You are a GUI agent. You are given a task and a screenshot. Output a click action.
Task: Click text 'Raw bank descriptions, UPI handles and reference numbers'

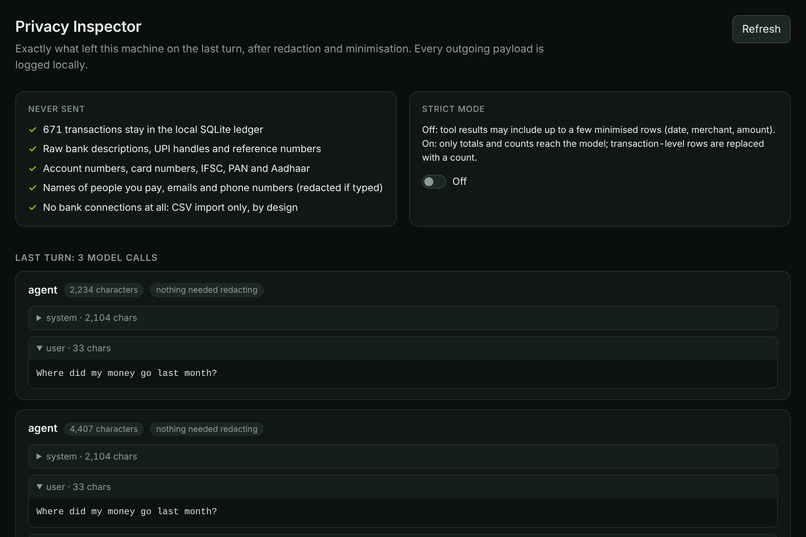tap(182, 149)
